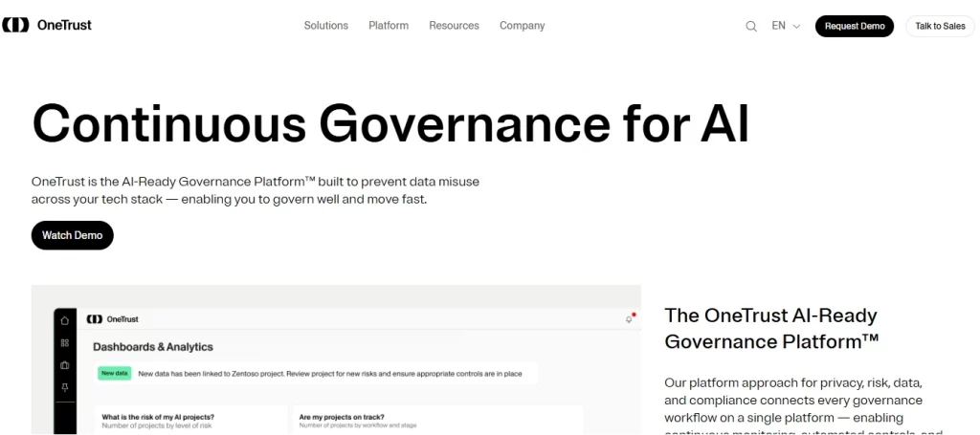Image resolution: width=980 pixels, height=435 pixels.
Task: Click the pin icon in dashboard sidebar
Action: tap(65, 387)
